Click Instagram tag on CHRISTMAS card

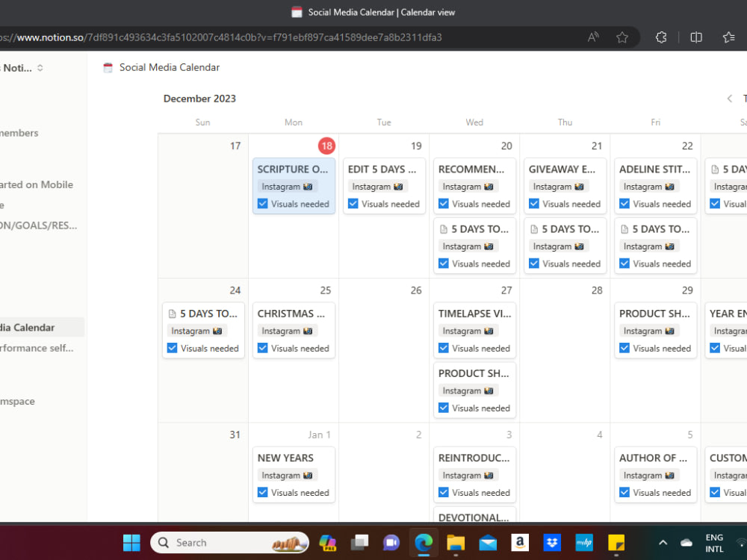(x=288, y=331)
